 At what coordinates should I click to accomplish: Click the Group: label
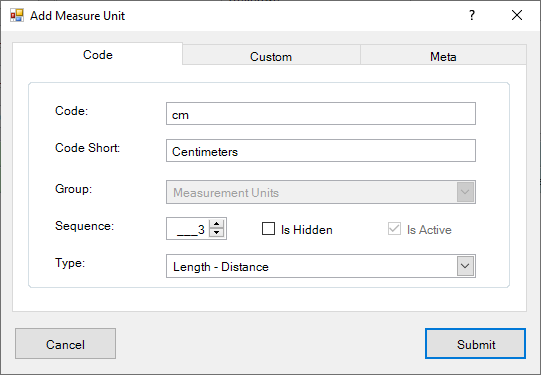tap(73, 189)
